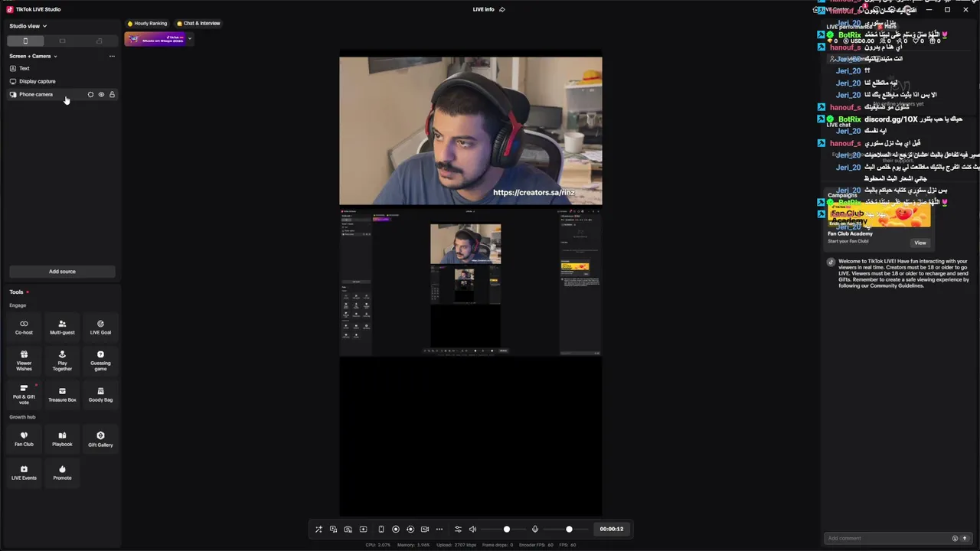Click the share arrow beside LIVE Info
The width and height of the screenshot is (980, 551).
(x=502, y=9)
